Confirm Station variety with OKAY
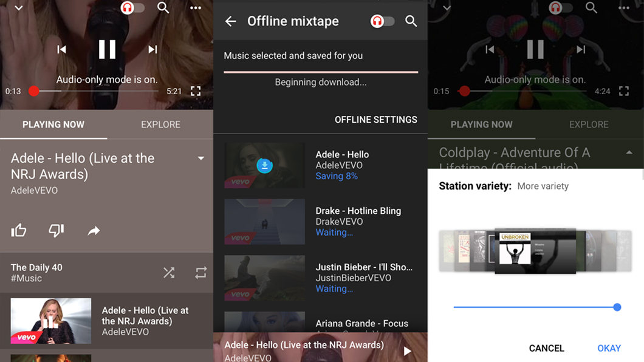 [609, 348]
